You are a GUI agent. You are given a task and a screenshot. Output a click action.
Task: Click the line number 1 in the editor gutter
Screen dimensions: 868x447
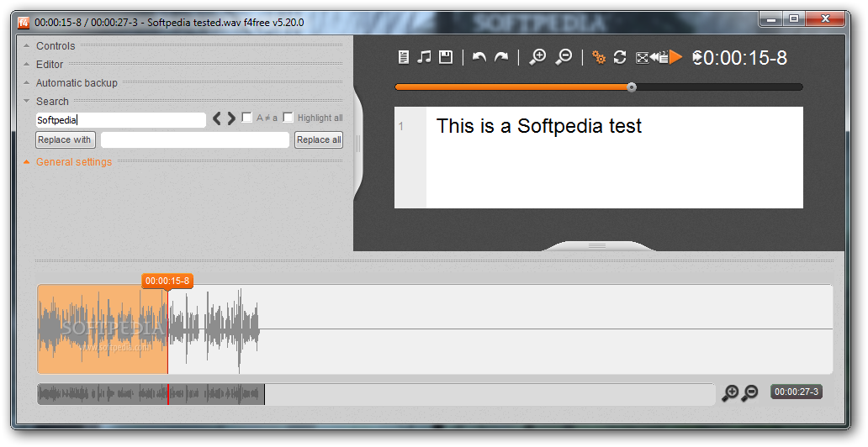(x=401, y=127)
